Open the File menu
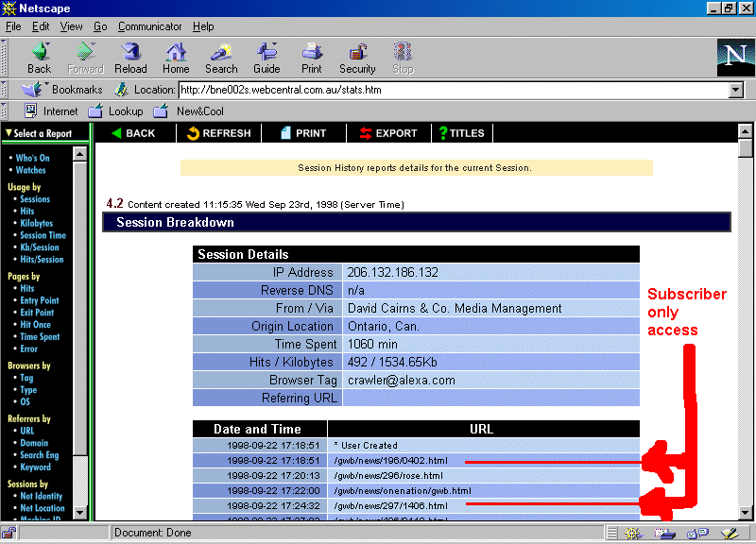 point(13,26)
